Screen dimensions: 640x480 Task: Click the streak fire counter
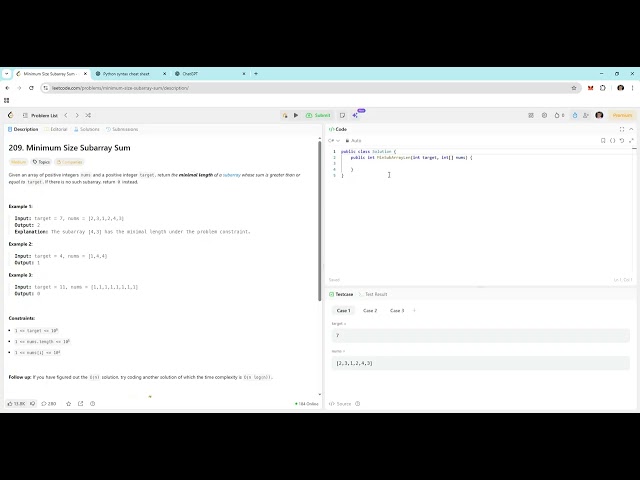tap(559, 116)
